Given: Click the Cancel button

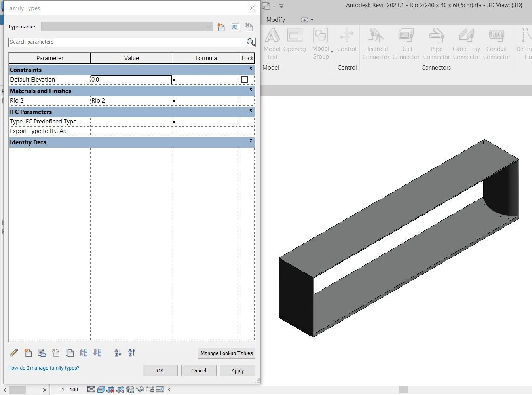Looking at the screenshot, I should pos(199,370).
